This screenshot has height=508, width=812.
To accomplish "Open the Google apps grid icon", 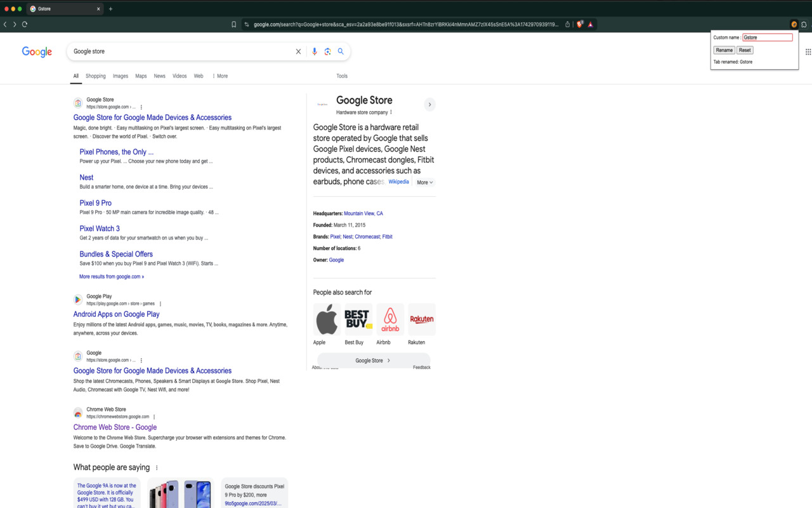I will [x=808, y=52].
